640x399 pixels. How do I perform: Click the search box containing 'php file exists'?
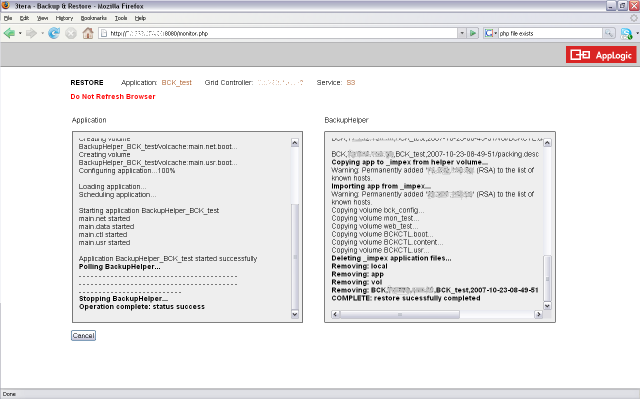(550, 33)
